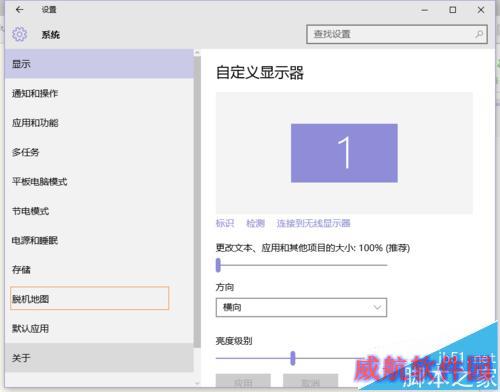Select 脱机地图 in the sidebar

coord(89,298)
